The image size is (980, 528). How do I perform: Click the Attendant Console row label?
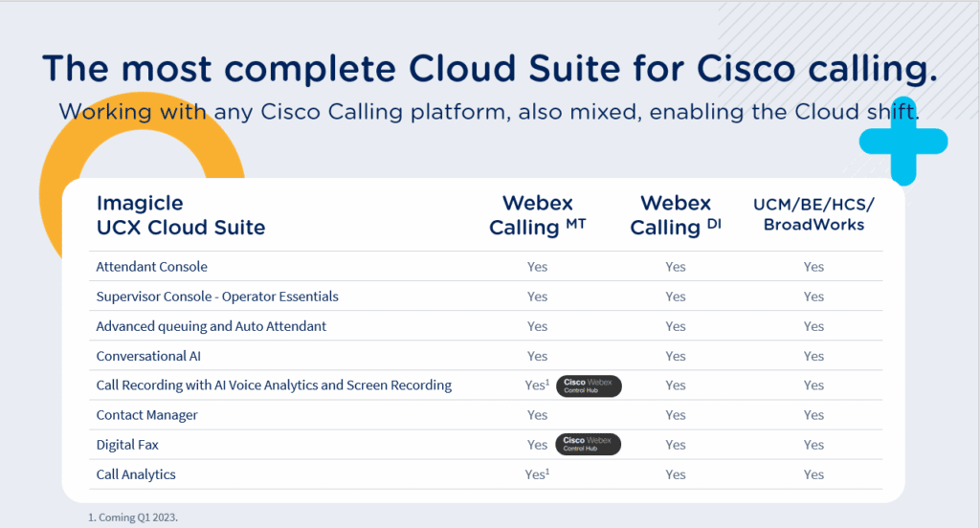(151, 267)
